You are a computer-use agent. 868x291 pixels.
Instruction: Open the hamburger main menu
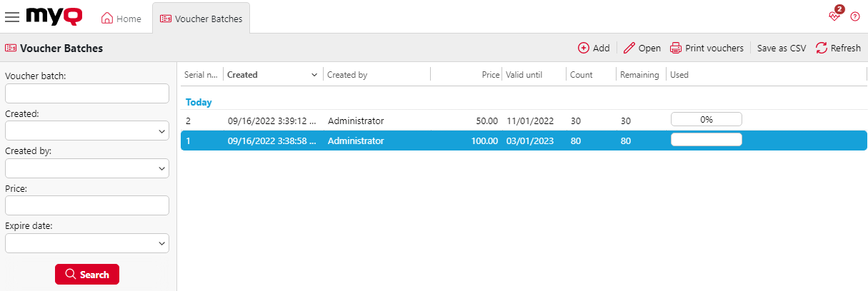point(12,18)
